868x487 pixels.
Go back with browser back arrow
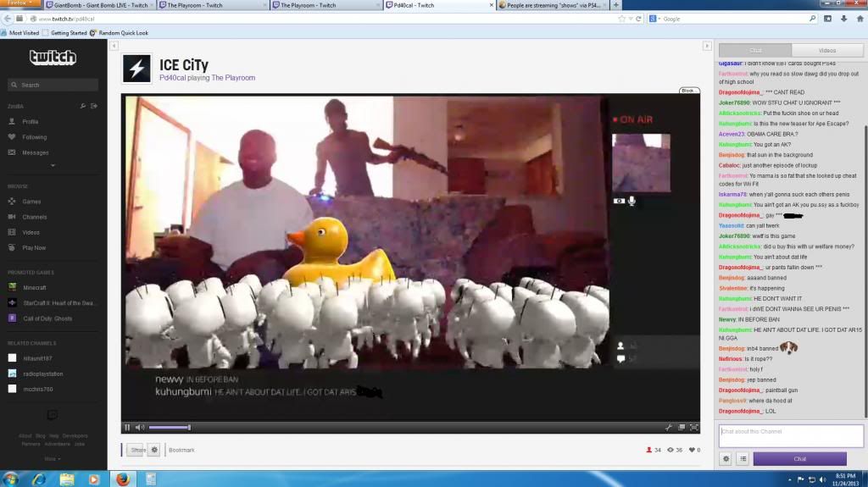coord(8,19)
